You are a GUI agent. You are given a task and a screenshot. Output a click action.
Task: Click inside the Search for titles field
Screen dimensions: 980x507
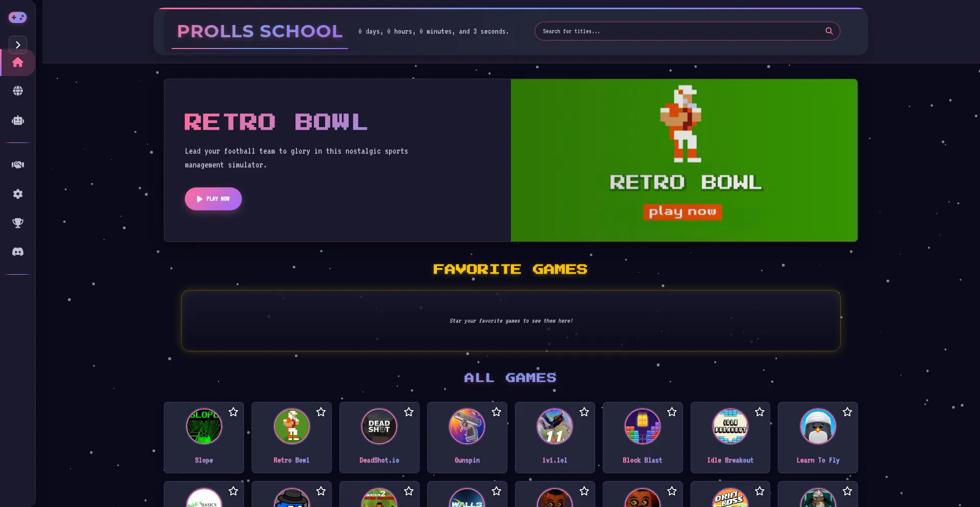[x=679, y=31]
